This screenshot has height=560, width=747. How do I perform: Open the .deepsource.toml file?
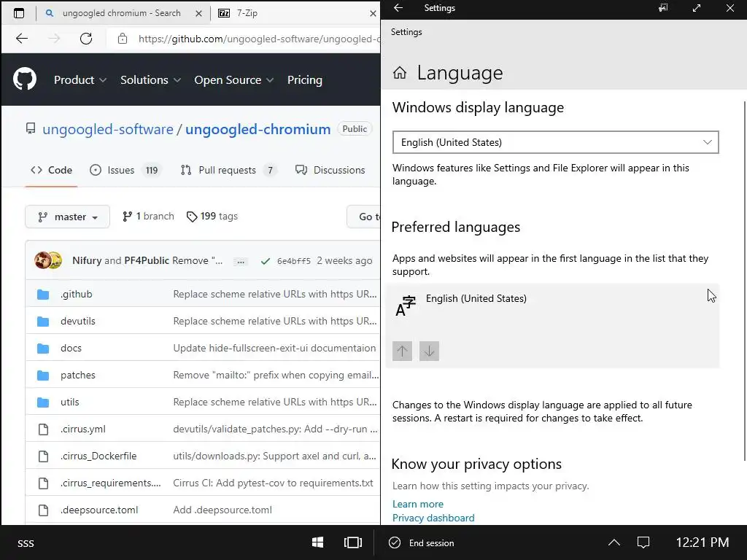pos(99,510)
